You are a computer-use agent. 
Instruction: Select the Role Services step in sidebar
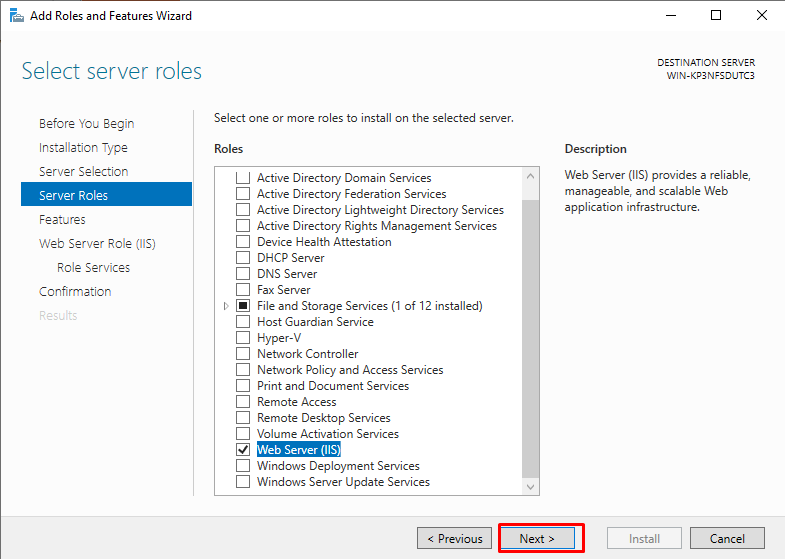click(x=93, y=267)
